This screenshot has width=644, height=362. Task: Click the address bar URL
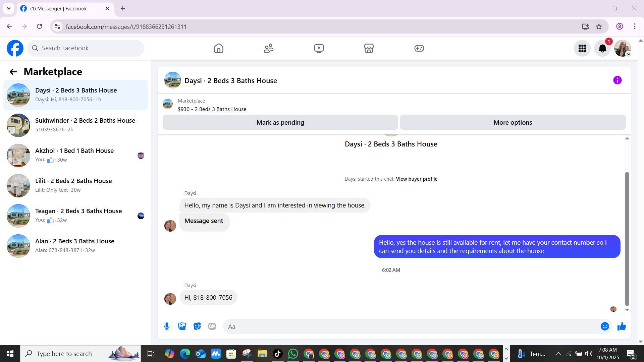pyautogui.click(x=126, y=27)
